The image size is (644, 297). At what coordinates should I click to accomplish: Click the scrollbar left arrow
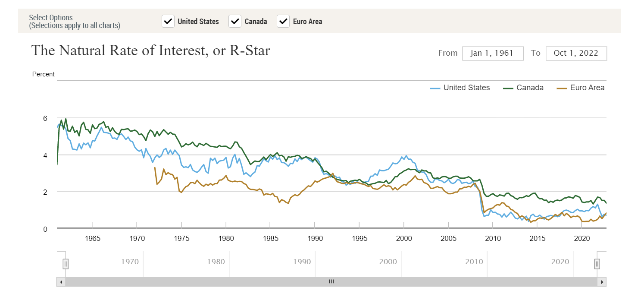(x=61, y=282)
